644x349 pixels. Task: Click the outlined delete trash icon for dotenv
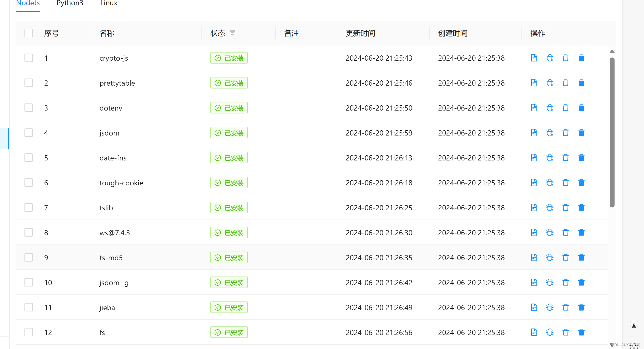click(565, 108)
